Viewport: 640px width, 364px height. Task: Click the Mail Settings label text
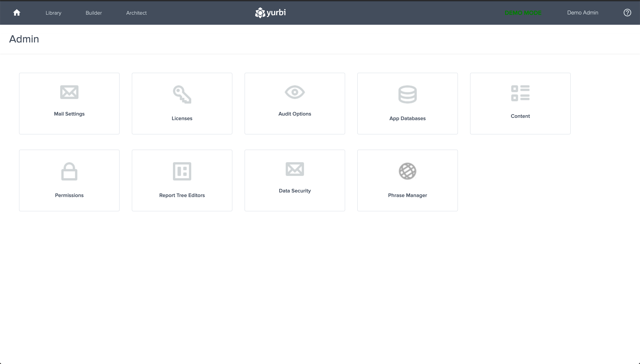pyautogui.click(x=69, y=114)
